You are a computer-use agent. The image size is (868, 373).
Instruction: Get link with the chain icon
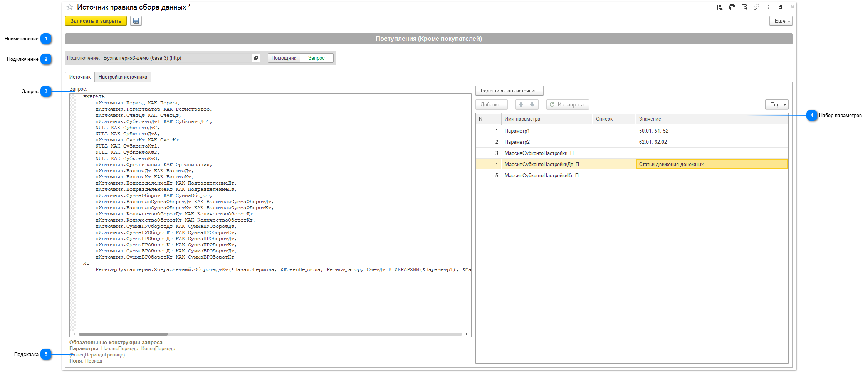(x=757, y=7)
